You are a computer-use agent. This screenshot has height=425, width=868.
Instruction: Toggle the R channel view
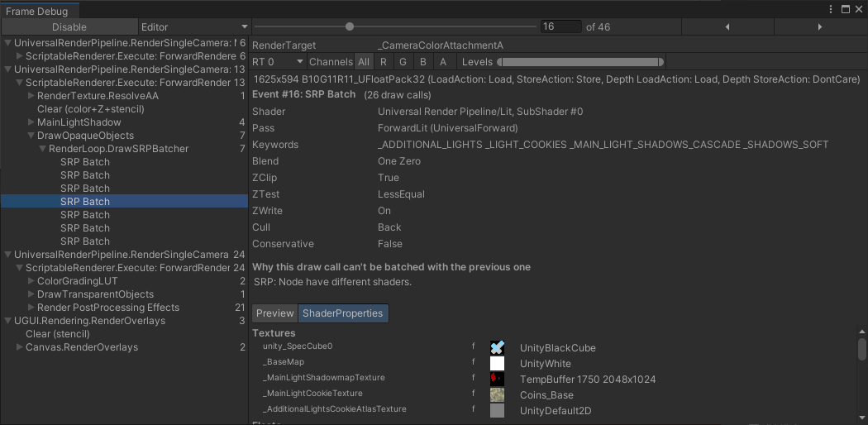[384, 62]
